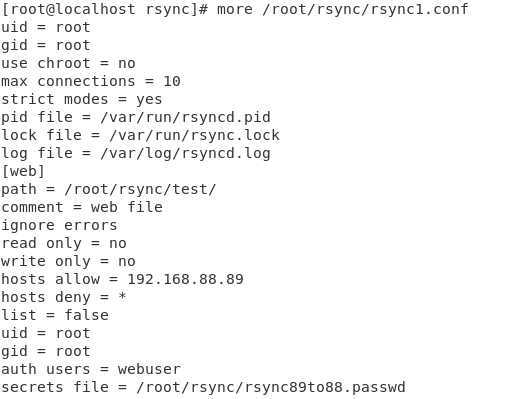Click the 'max connections = 10' line
Image resolution: width=515 pixels, height=399 pixels.
coord(91,81)
